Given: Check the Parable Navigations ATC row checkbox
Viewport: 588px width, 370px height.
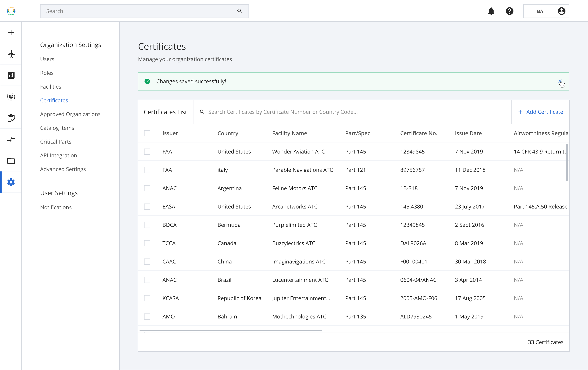Looking at the screenshot, I should tap(147, 170).
